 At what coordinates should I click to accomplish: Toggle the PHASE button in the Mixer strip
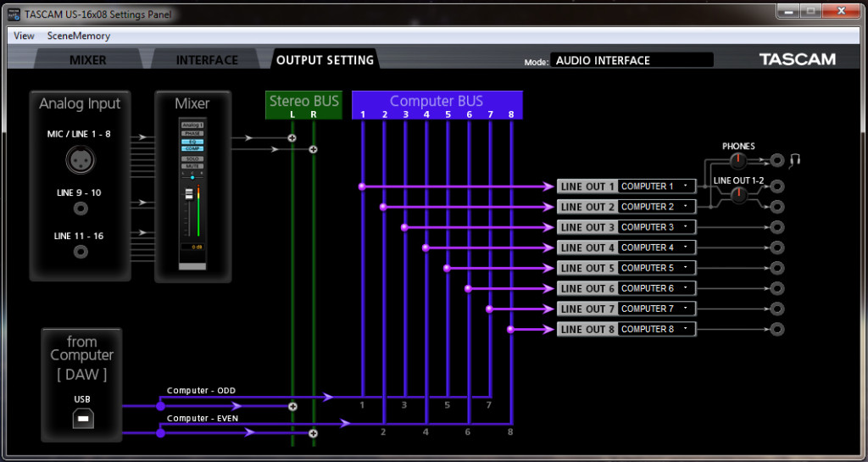tap(192, 133)
